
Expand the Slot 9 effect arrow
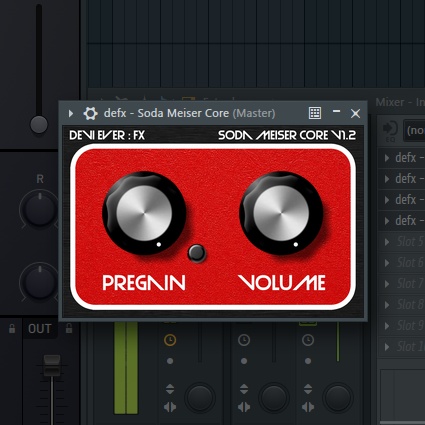click(x=387, y=326)
